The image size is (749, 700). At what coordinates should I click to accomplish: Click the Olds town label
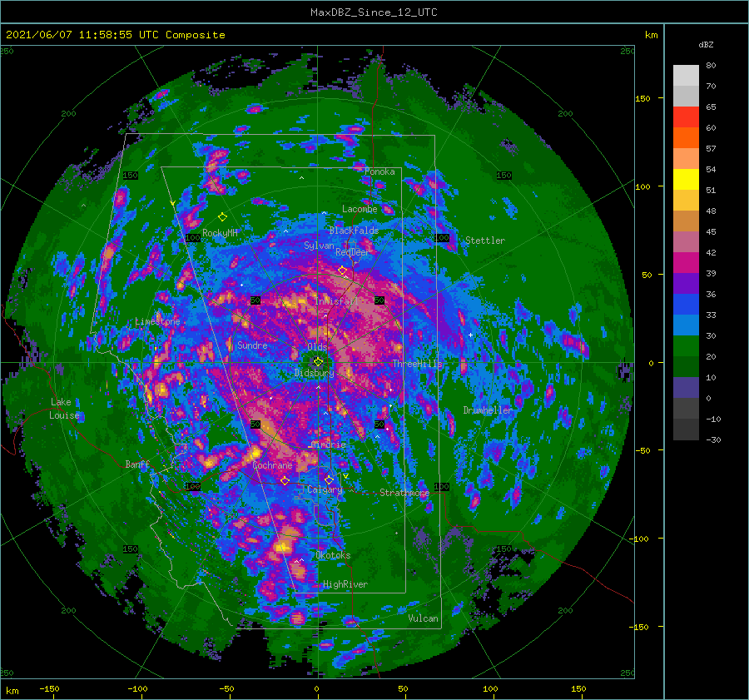click(317, 347)
